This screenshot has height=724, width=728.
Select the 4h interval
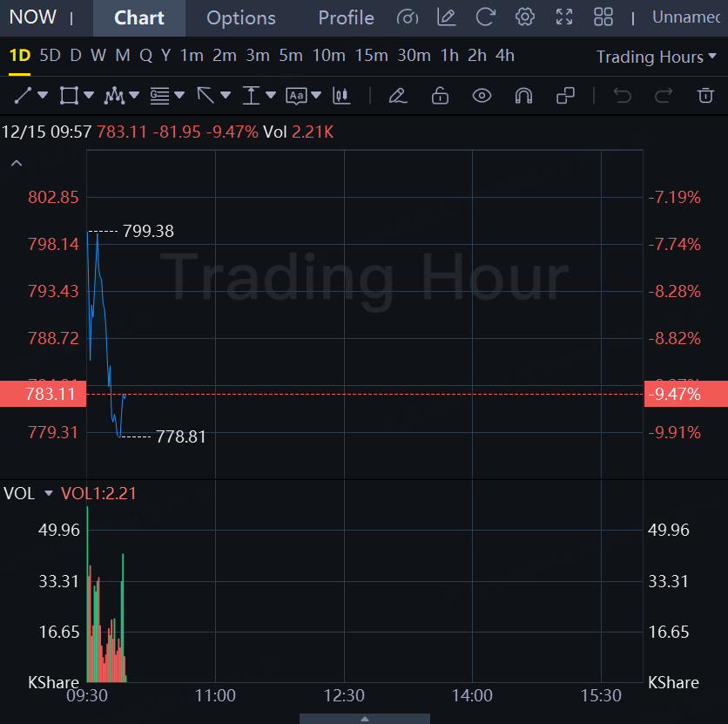(505, 56)
